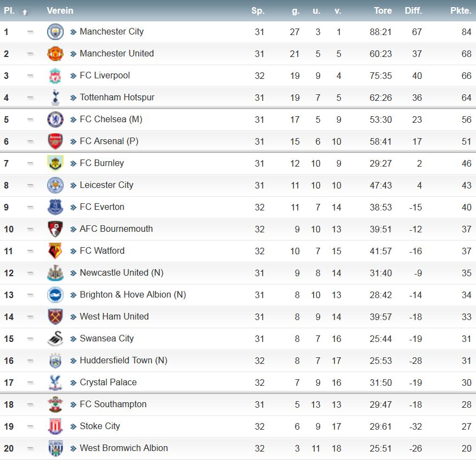Click the Manchester United club crest

[x=55, y=54]
